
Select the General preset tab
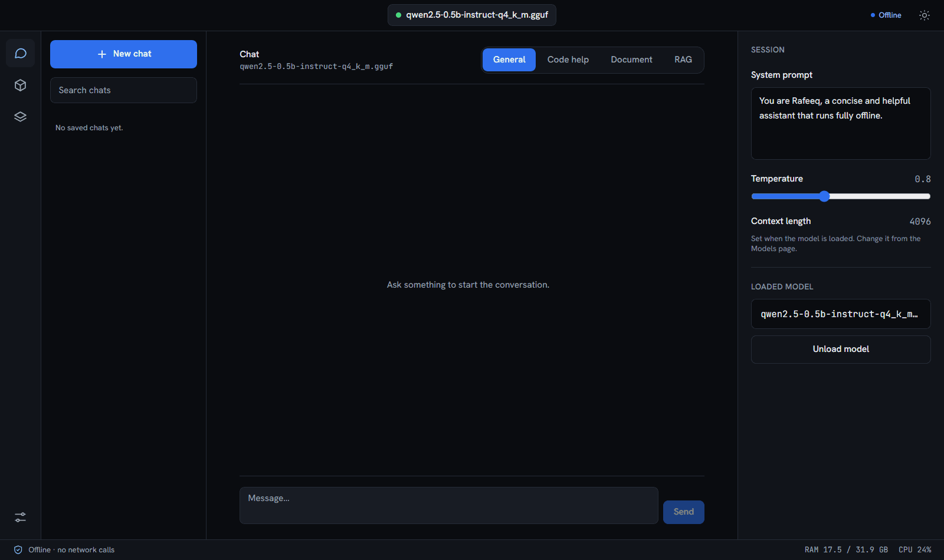[x=509, y=60]
